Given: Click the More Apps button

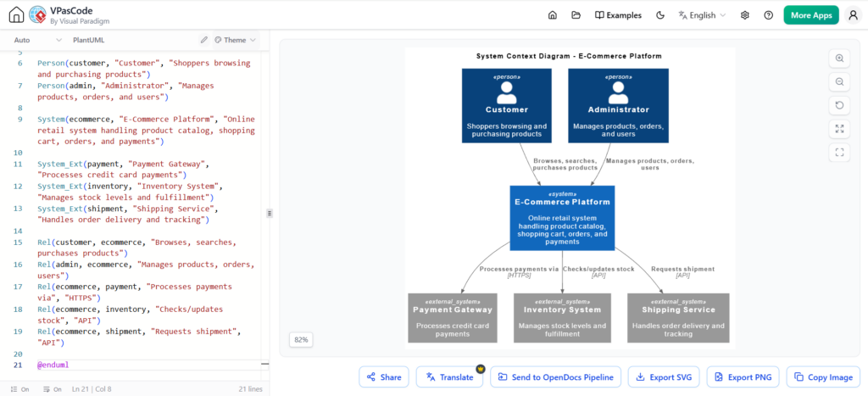Looking at the screenshot, I should 811,15.
